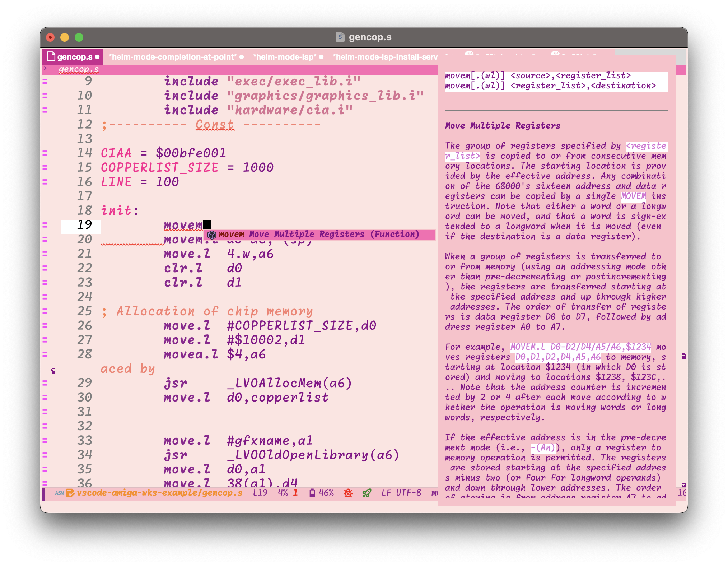Click LINE constant on line 16
Viewport: 728px width, 566px height.
[x=116, y=182]
